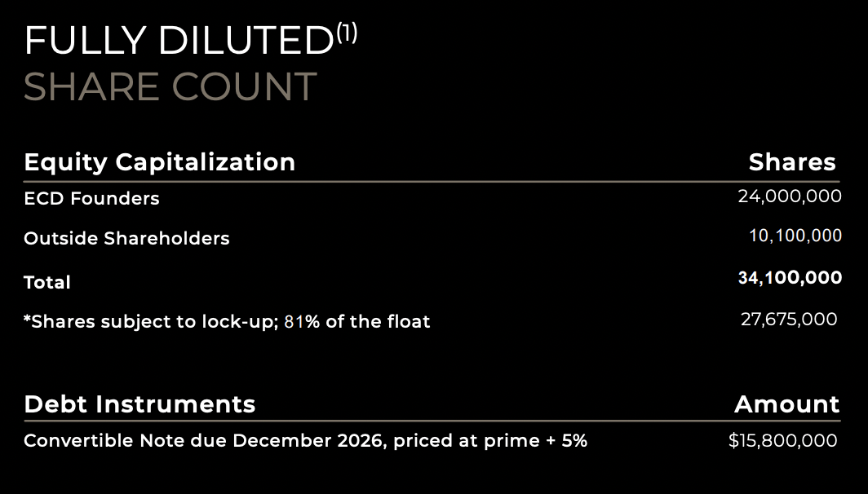Click the $15,800,000 note amount
The height and width of the screenshot is (494, 868).
(782, 441)
